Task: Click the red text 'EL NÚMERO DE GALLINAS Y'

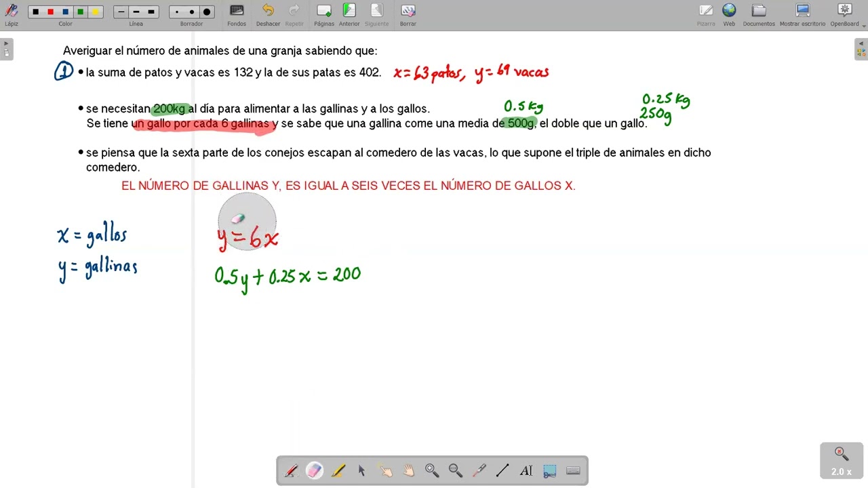Action: (201, 186)
